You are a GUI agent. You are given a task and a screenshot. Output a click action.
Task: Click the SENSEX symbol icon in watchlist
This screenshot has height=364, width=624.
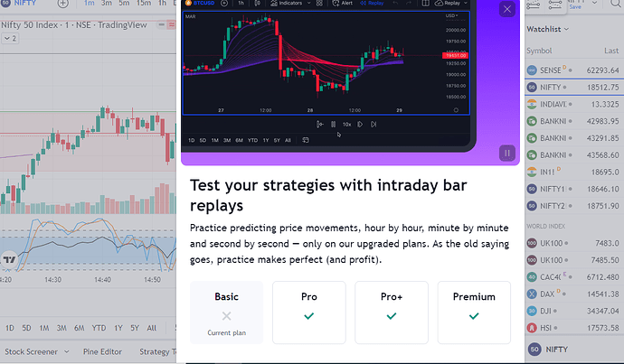pyautogui.click(x=532, y=70)
